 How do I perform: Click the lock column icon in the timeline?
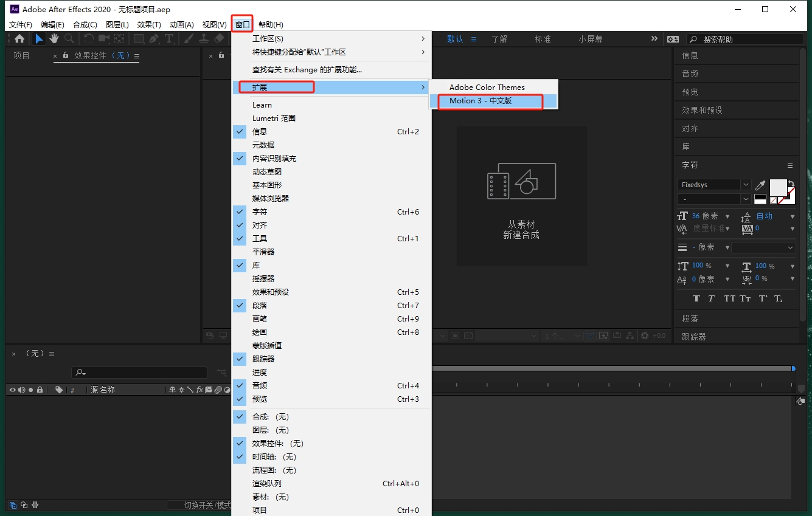pos(40,390)
